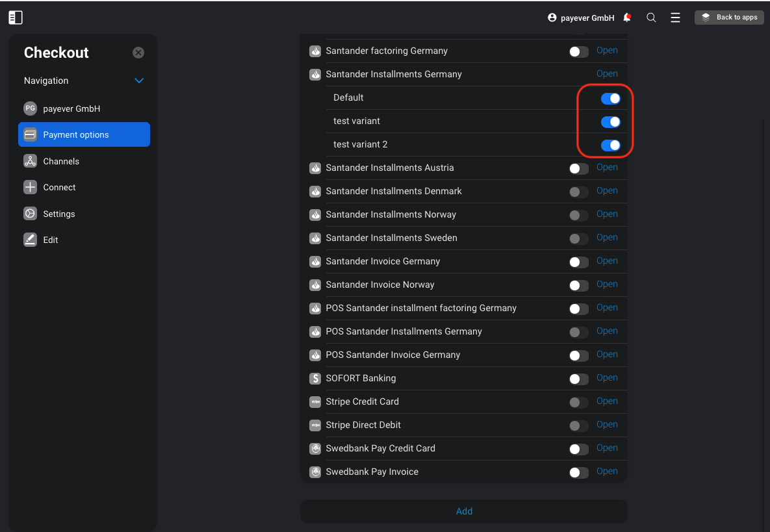Go to Settings in navigation

coord(84,214)
